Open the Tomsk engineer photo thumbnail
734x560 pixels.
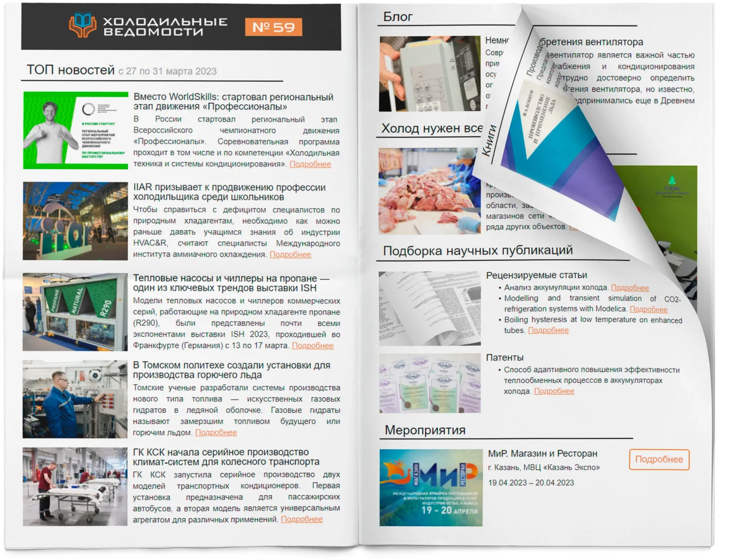coord(75,399)
